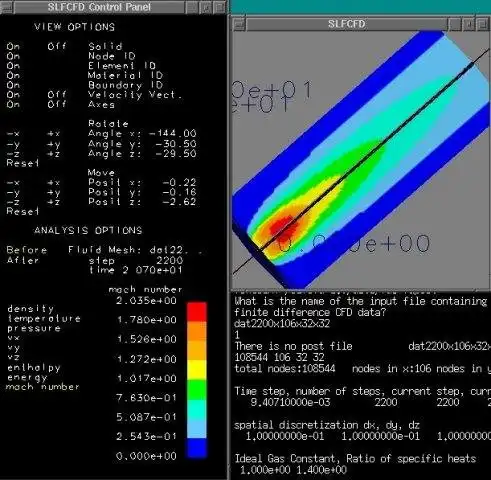Click the legend minimum 0.000e+00
The image size is (491, 480).
[x=146, y=456]
